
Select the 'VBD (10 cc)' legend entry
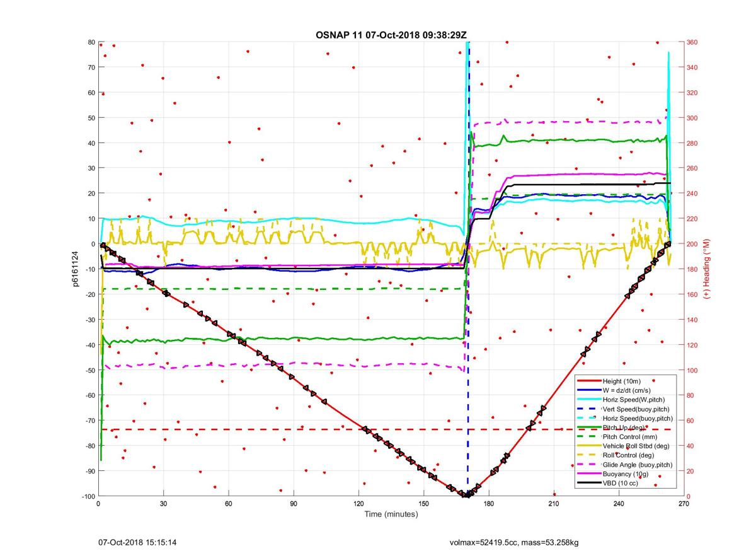tap(621, 484)
